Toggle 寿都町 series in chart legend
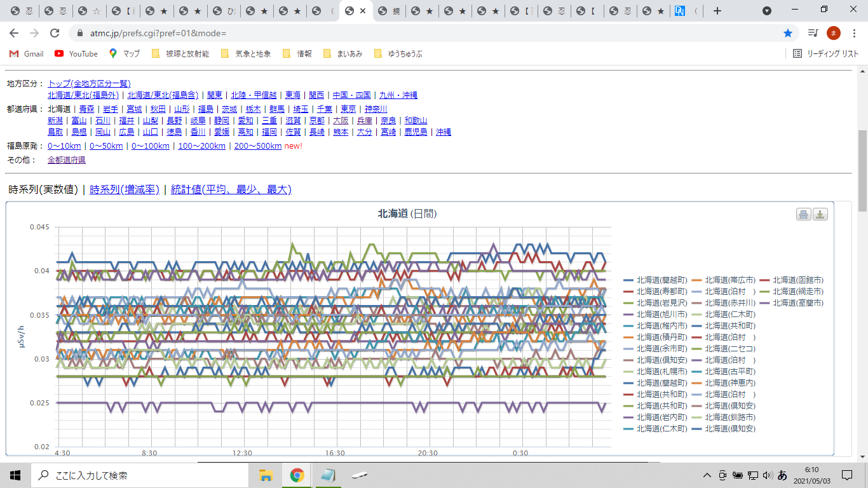868x488 pixels. [655, 291]
